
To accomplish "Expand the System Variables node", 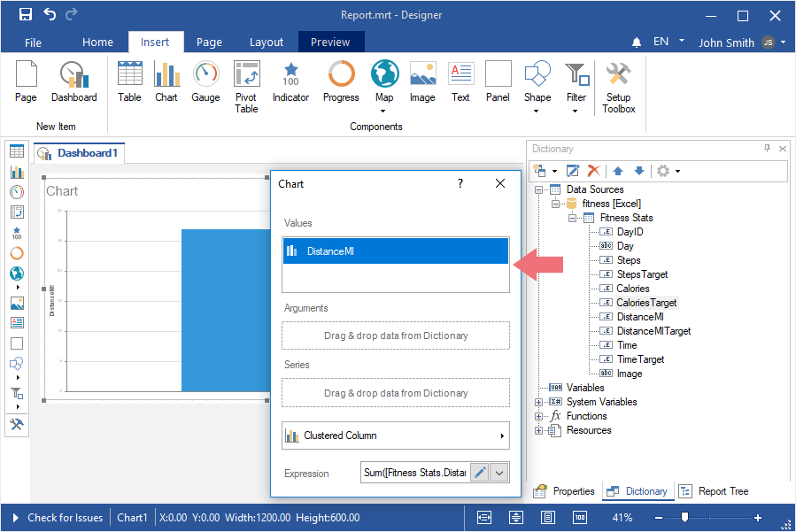I will coord(538,402).
